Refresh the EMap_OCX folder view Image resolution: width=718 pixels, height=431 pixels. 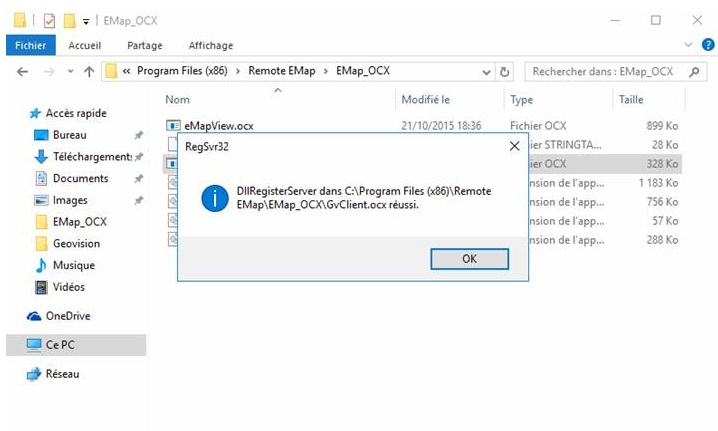pos(505,72)
